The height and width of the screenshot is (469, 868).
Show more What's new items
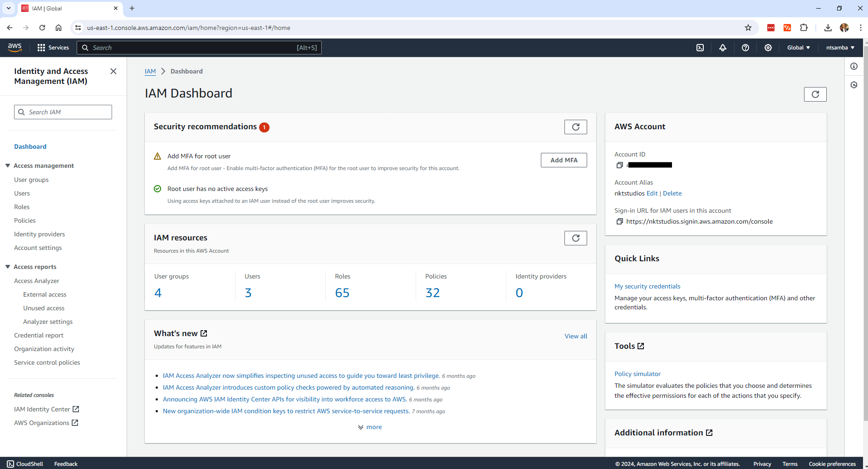point(370,427)
